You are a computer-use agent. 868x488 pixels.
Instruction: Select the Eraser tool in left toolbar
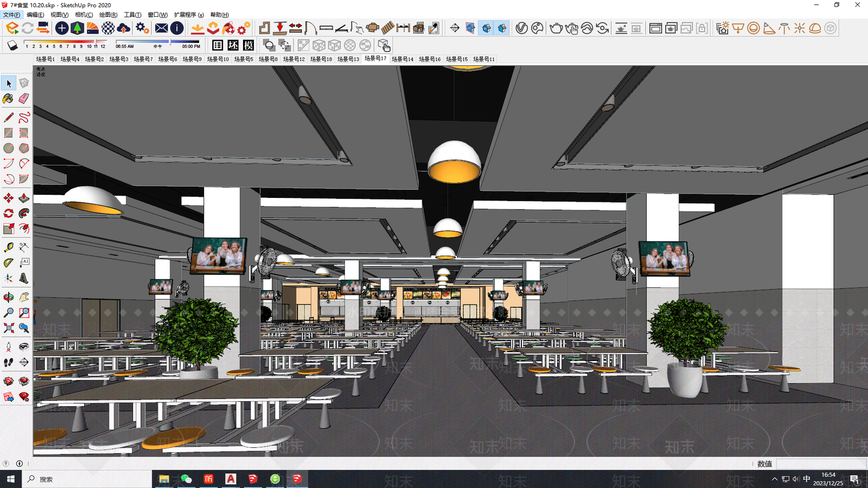pos(24,99)
